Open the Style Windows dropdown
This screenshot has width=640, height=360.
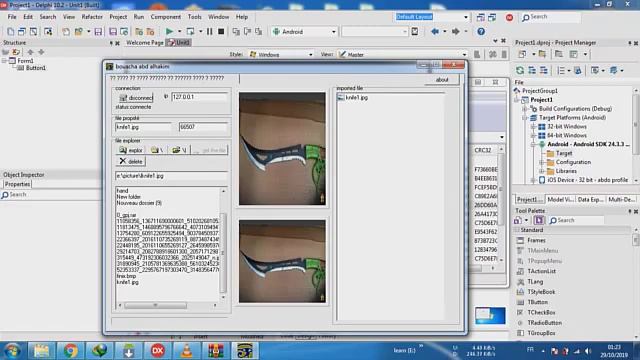coord(311,54)
